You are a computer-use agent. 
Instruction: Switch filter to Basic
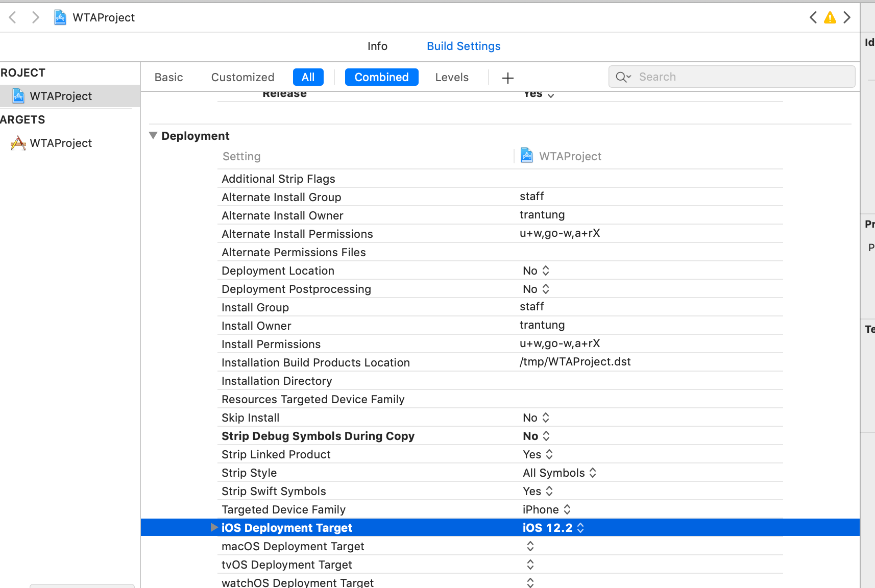pyautogui.click(x=168, y=77)
